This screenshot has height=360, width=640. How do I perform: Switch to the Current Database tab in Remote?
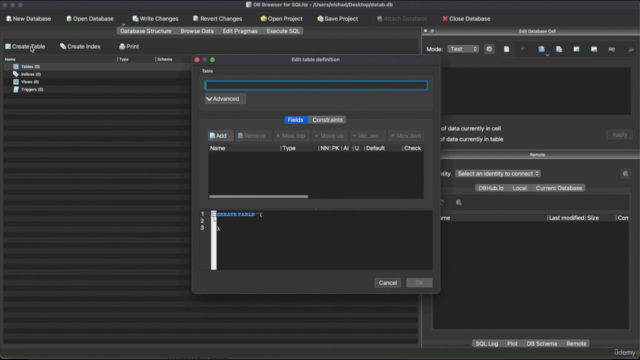[559, 188]
